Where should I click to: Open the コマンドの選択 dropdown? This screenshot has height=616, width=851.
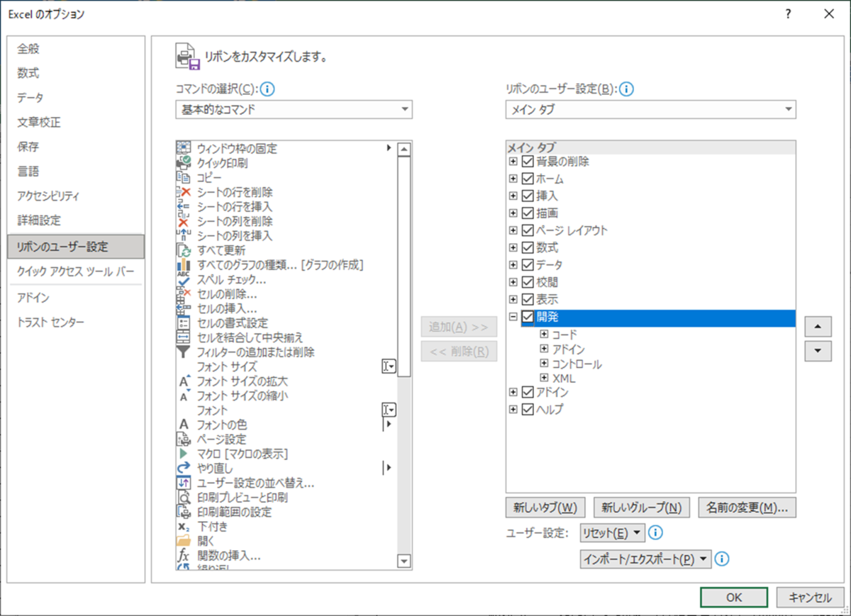(x=294, y=109)
